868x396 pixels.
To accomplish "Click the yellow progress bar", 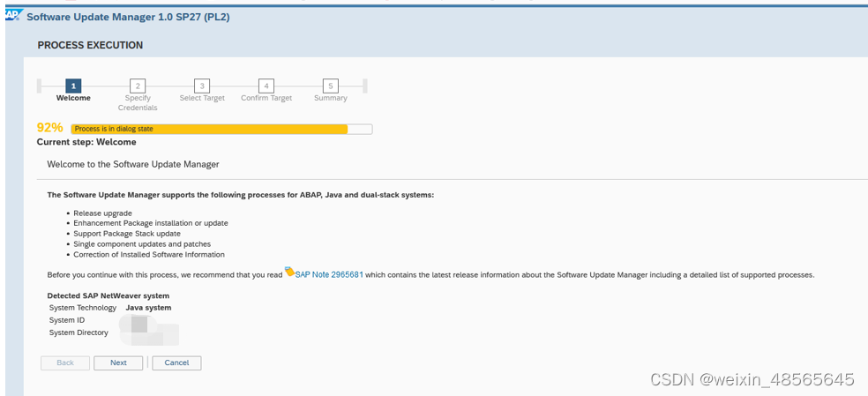I will point(221,129).
